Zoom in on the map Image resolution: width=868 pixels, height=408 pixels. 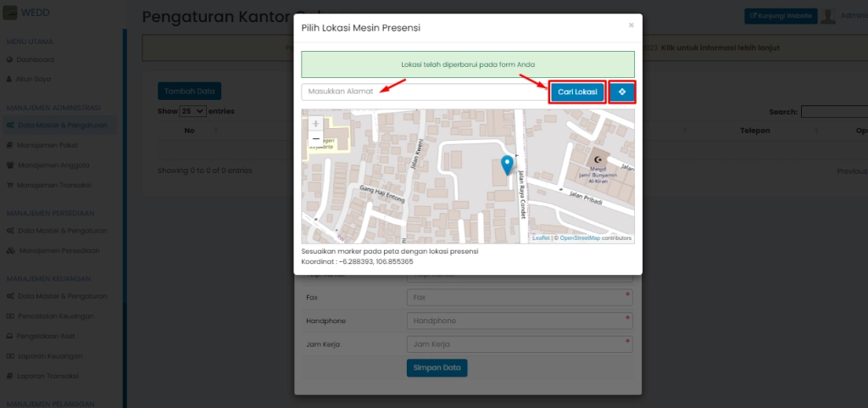coord(315,124)
